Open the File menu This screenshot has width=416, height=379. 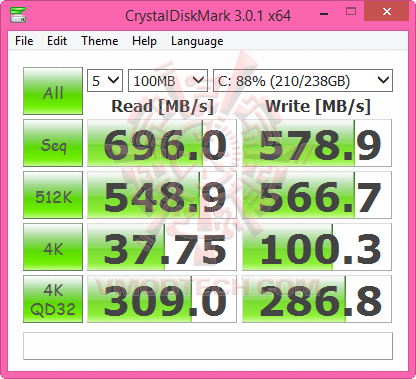pos(24,41)
